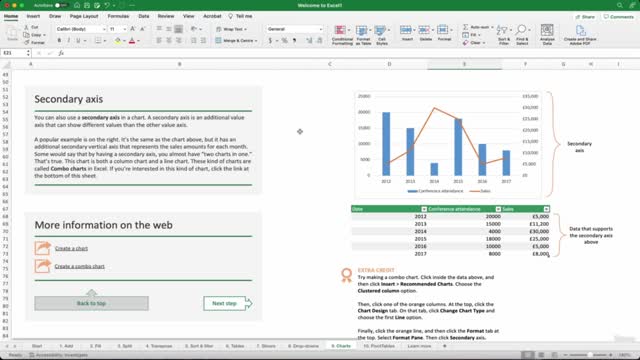Click the home icon in title bar
640x360 pixels.
point(77,5)
